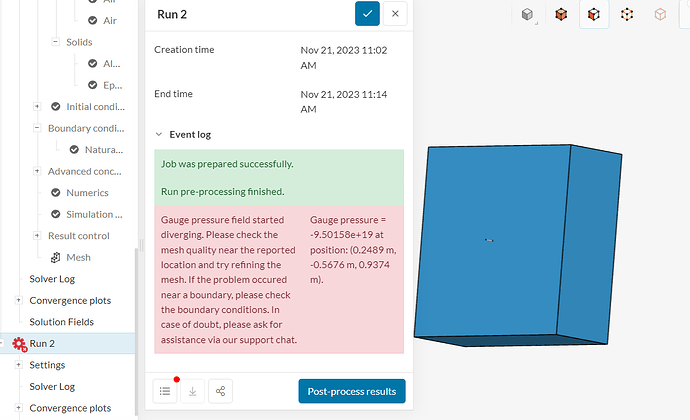The image size is (690, 420).
Task: Expand the Result control node
Action: 38,236
